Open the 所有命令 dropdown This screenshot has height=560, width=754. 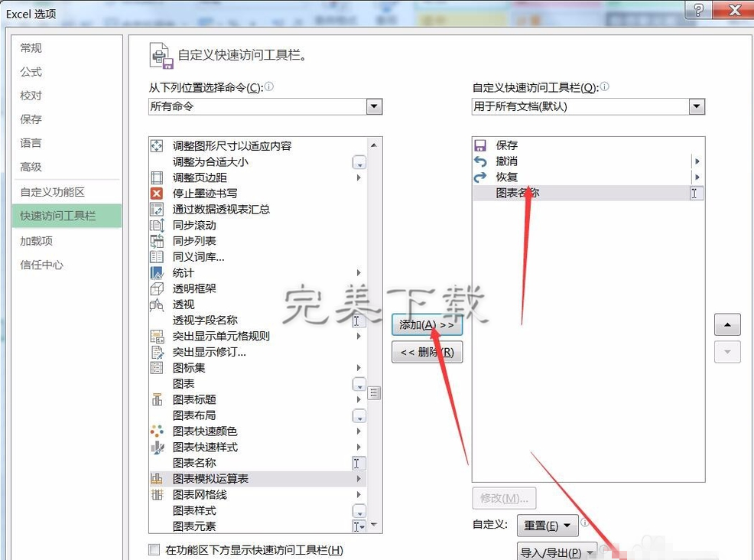pyautogui.click(x=374, y=106)
